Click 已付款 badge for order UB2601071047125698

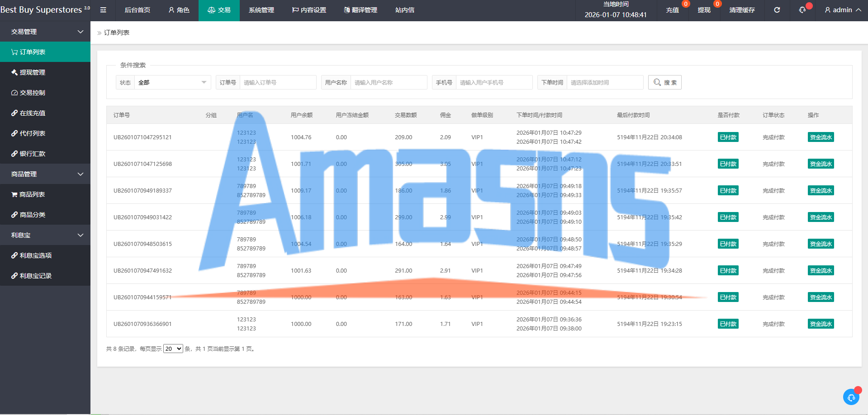(728, 164)
